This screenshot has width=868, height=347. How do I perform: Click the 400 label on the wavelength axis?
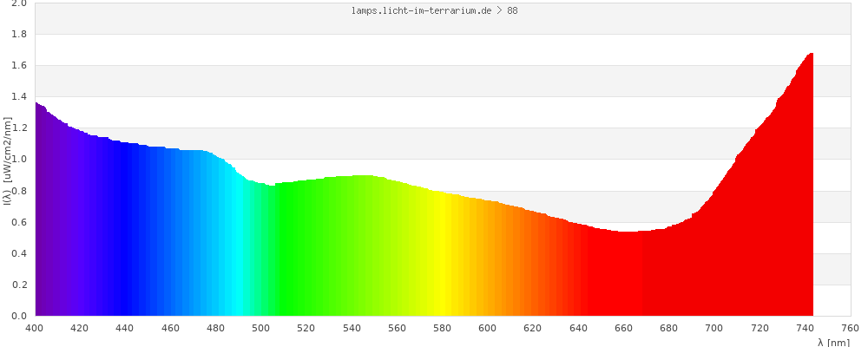35,328
